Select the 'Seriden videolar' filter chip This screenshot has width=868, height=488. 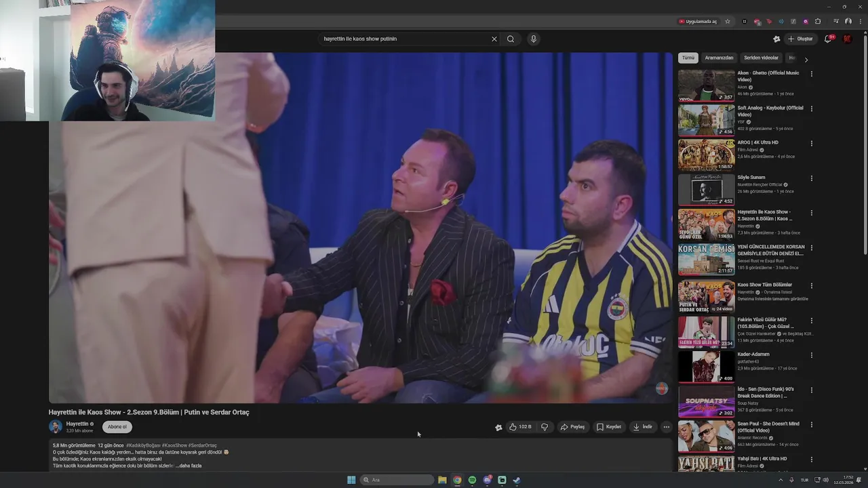[x=761, y=58]
